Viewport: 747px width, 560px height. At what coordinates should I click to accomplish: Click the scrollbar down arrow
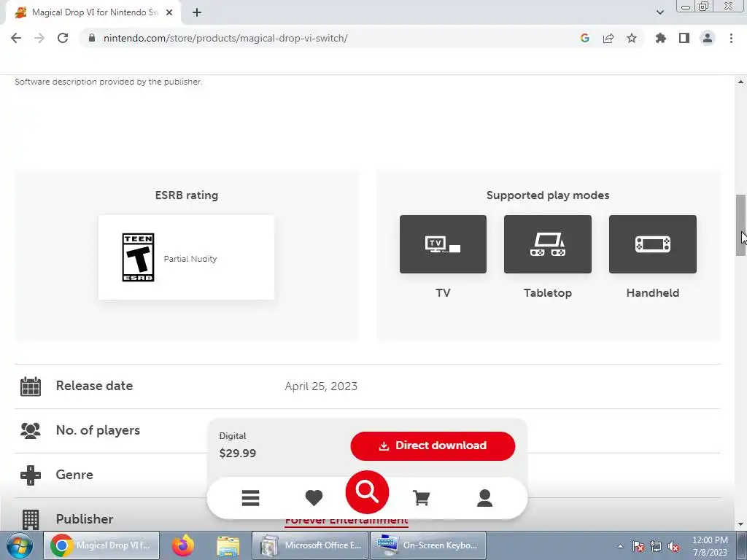tap(740, 524)
